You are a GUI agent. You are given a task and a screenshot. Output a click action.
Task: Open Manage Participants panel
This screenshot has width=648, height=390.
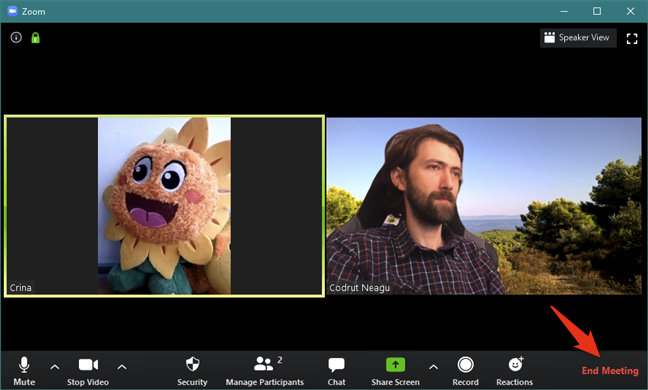coord(264,371)
